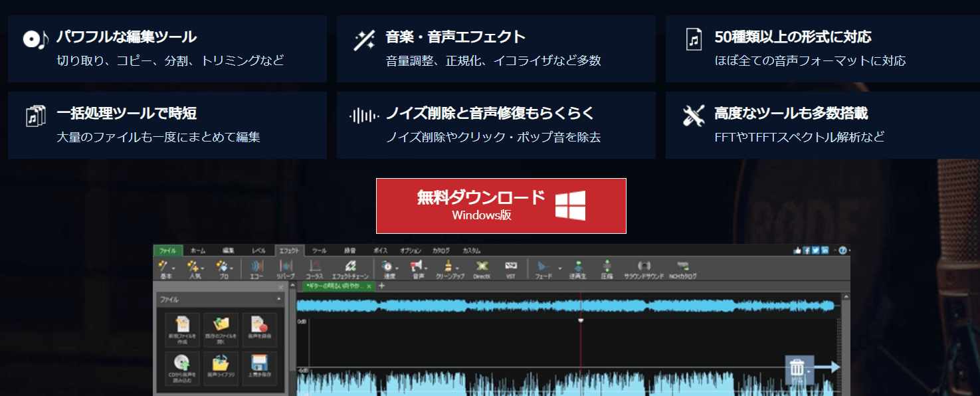The image size is (980, 396).
Task: Click the magic wand sparkle icon
Action: coord(364,40)
